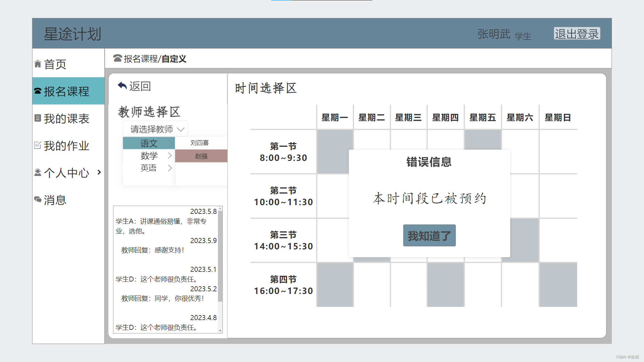Screen dimensions: 644x362
Task: Toggle the Monday fourth period time slot
Action: pyautogui.click(x=335, y=285)
